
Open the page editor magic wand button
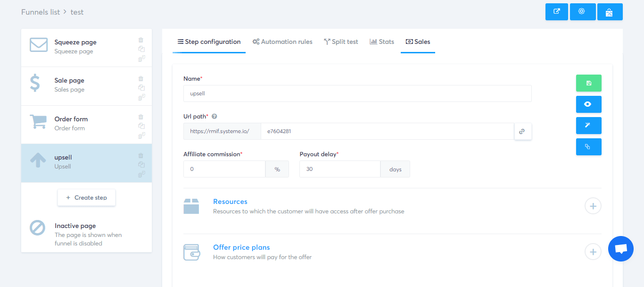589,126
